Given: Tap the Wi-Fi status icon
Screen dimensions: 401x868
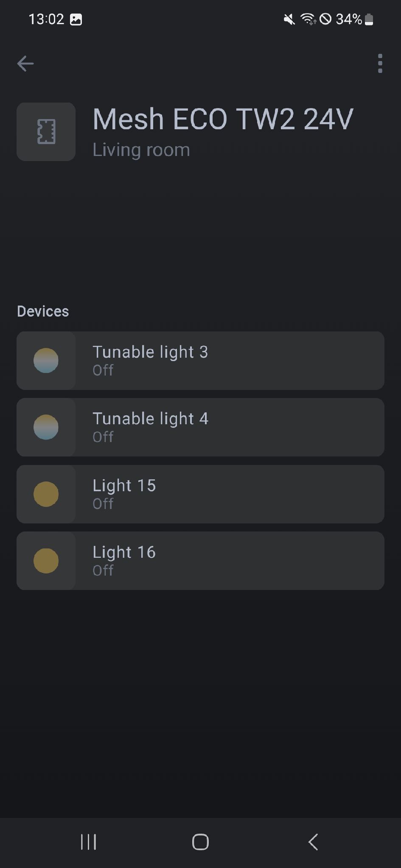Looking at the screenshot, I should click(x=308, y=19).
